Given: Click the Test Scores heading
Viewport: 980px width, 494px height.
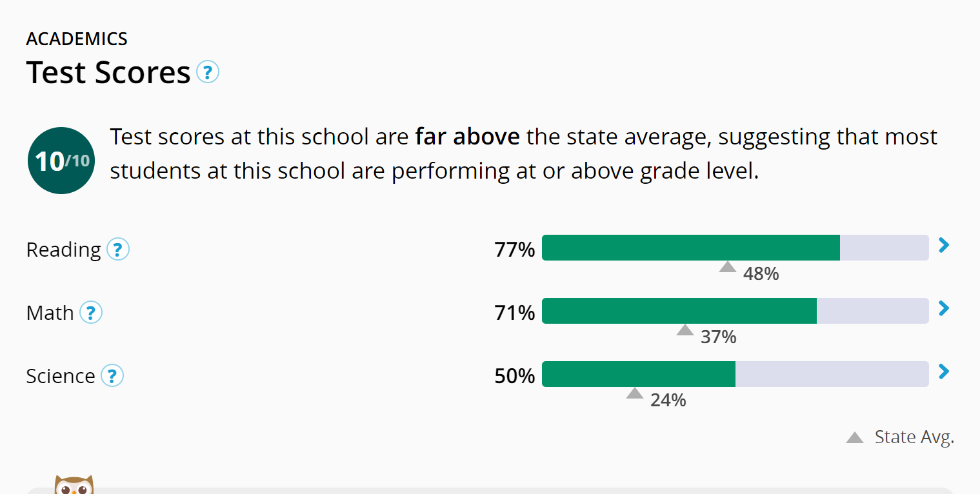Looking at the screenshot, I should coord(108,72).
